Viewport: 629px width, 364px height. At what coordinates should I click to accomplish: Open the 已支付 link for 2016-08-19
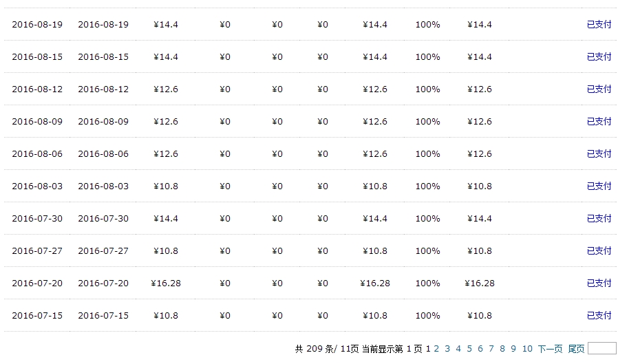(x=599, y=25)
